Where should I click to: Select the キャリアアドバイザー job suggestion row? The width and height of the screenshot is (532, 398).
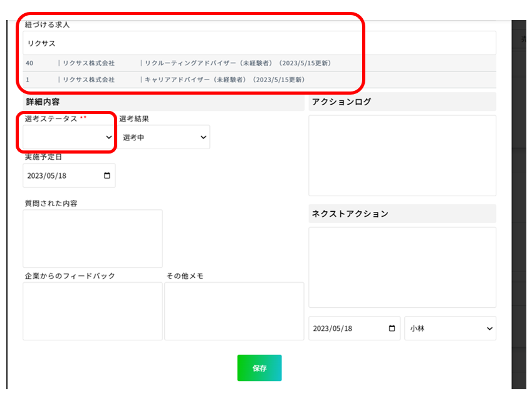(259, 80)
